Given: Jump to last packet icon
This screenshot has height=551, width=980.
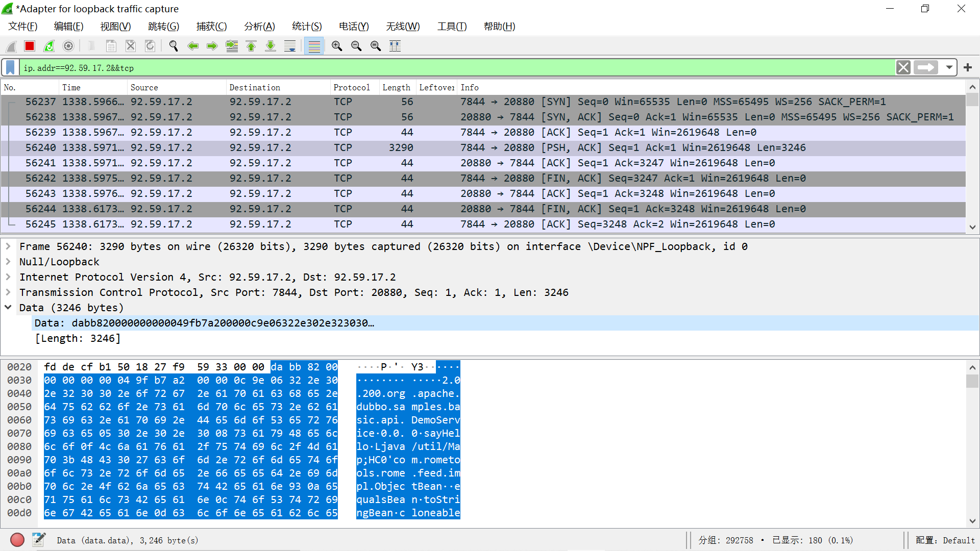Looking at the screenshot, I should 271,46.
